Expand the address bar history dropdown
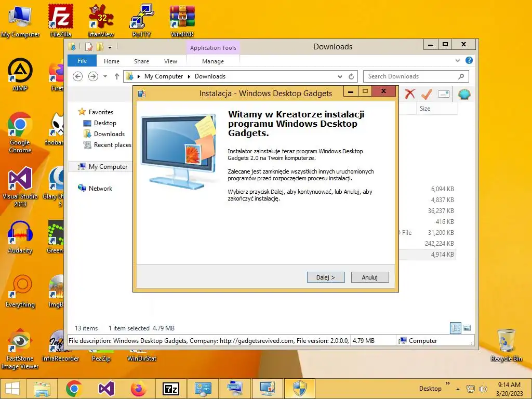The width and height of the screenshot is (532, 399). click(x=340, y=77)
